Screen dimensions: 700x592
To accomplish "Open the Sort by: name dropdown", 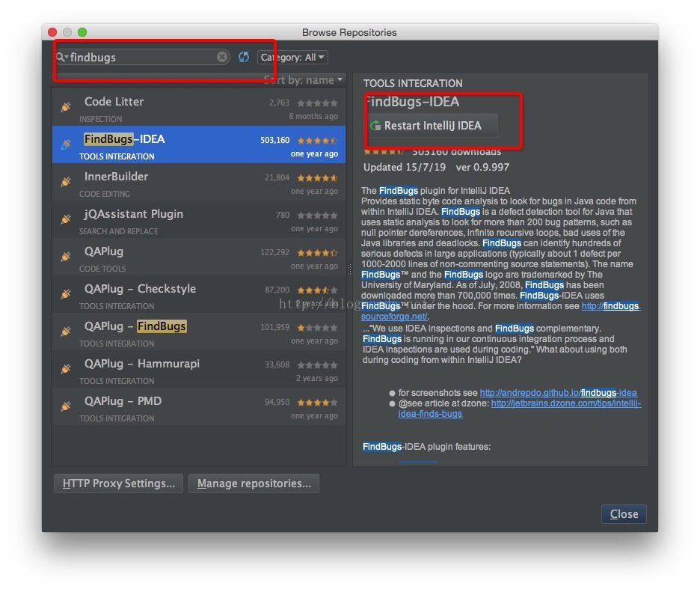I will coord(304,80).
